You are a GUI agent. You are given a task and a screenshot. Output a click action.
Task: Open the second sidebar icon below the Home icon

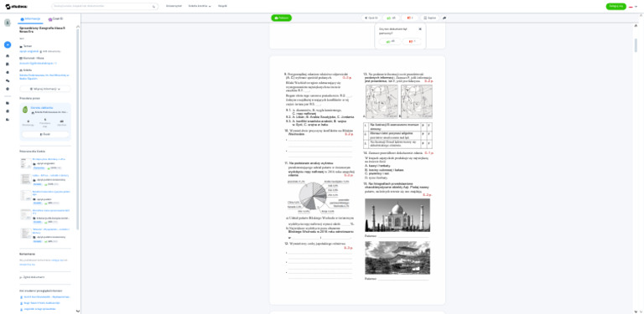pyautogui.click(x=8, y=64)
